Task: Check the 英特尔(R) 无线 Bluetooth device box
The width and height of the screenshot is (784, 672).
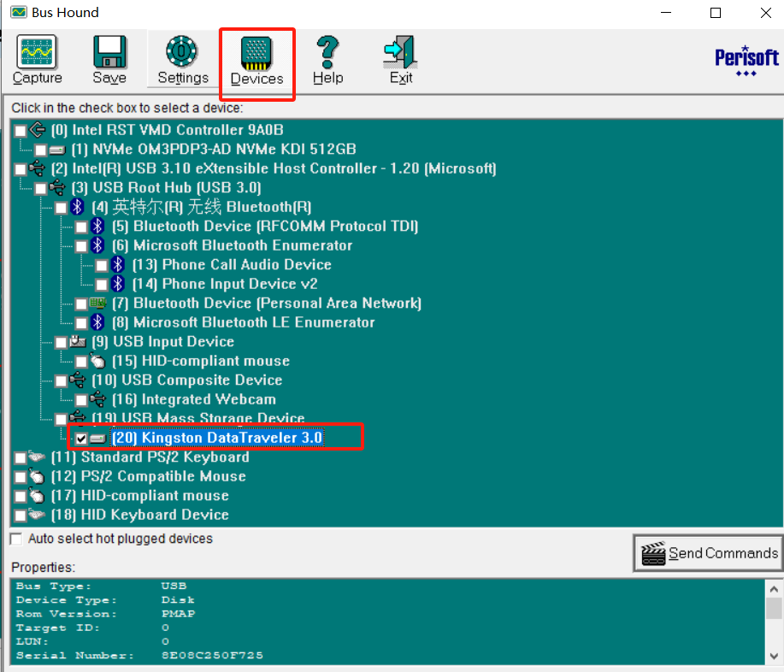Action: click(x=61, y=208)
